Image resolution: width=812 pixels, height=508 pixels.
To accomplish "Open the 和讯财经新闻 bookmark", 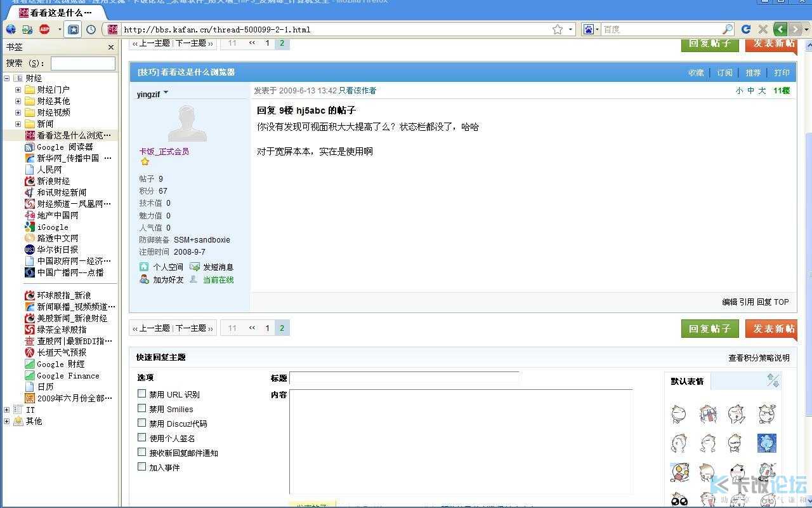I will (56, 192).
